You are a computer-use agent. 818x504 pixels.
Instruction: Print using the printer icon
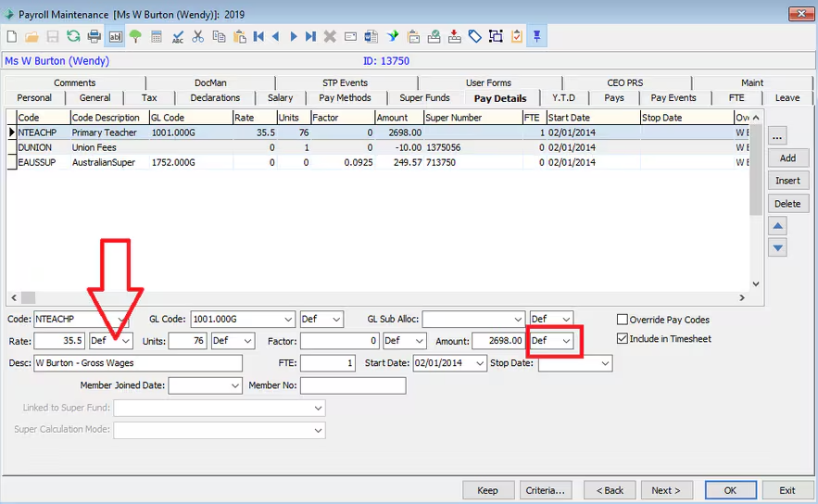[x=94, y=36]
